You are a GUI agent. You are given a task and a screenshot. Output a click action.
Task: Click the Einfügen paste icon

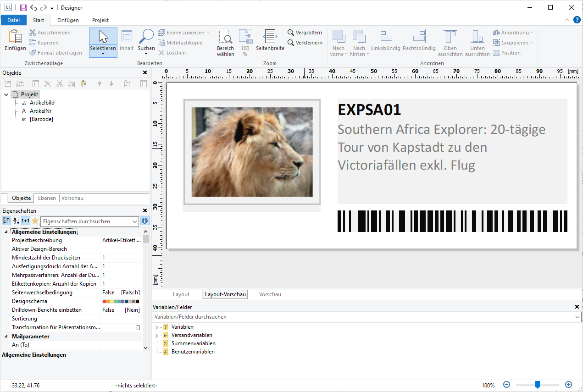point(15,38)
